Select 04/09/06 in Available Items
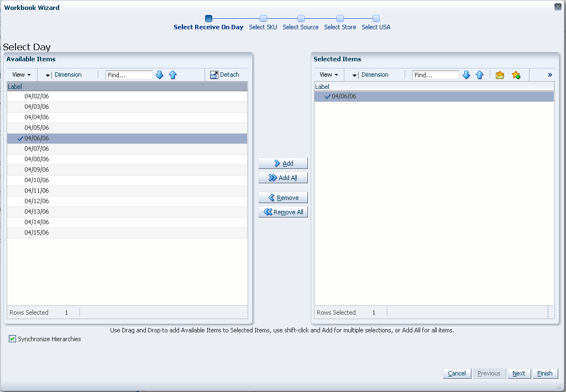566x392 pixels. click(x=127, y=169)
